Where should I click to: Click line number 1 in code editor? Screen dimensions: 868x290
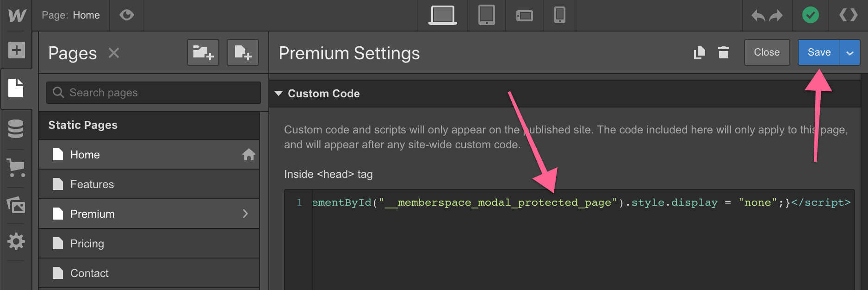pyautogui.click(x=299, y=202)
